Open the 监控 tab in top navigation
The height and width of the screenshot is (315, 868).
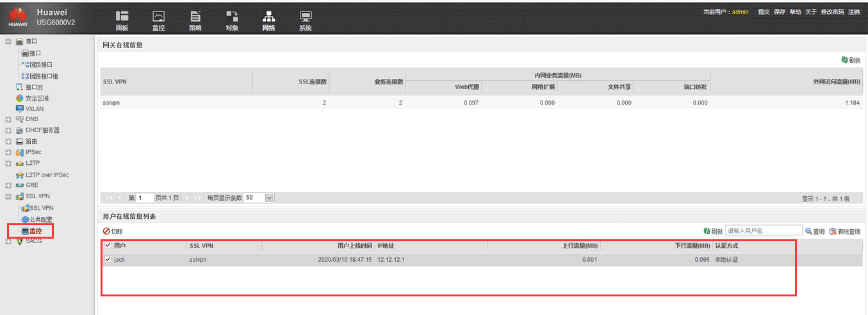tap(158, 21)
